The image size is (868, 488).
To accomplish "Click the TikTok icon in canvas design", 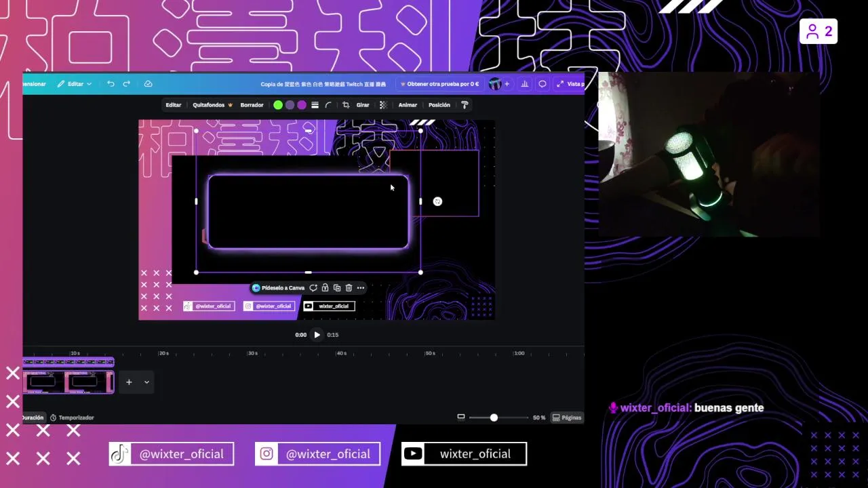I will [188, 306].
